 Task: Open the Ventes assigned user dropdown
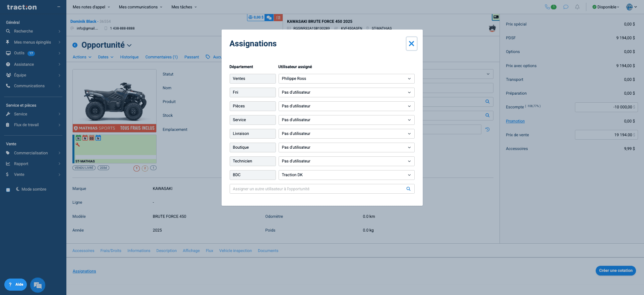(x=346, y=79)
